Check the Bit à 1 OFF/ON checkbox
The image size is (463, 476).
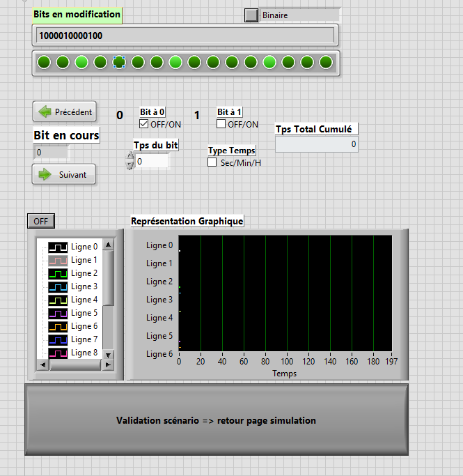(221, 124)
